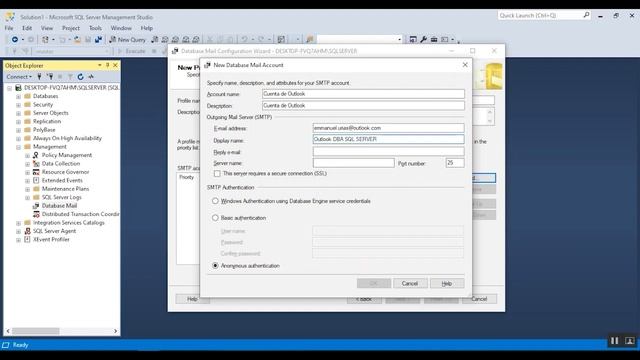Select Windows Authentication using Database Engine credentials

click(215, 201)
